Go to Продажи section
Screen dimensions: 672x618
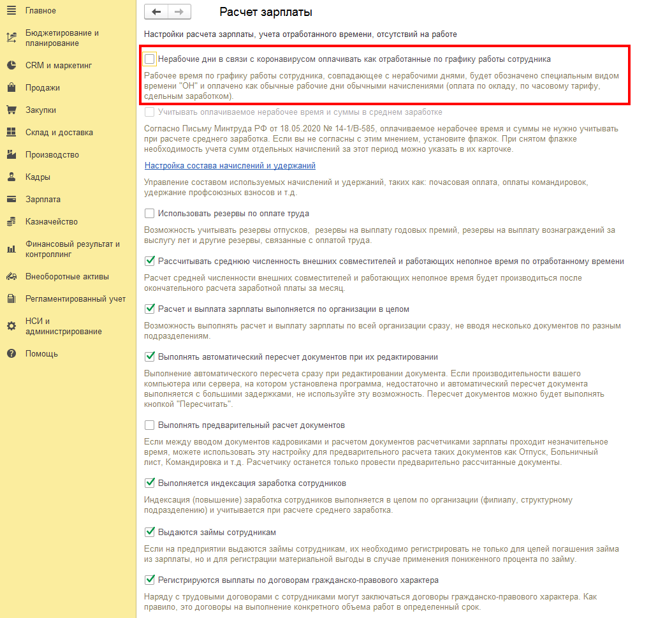pos(43,87)
